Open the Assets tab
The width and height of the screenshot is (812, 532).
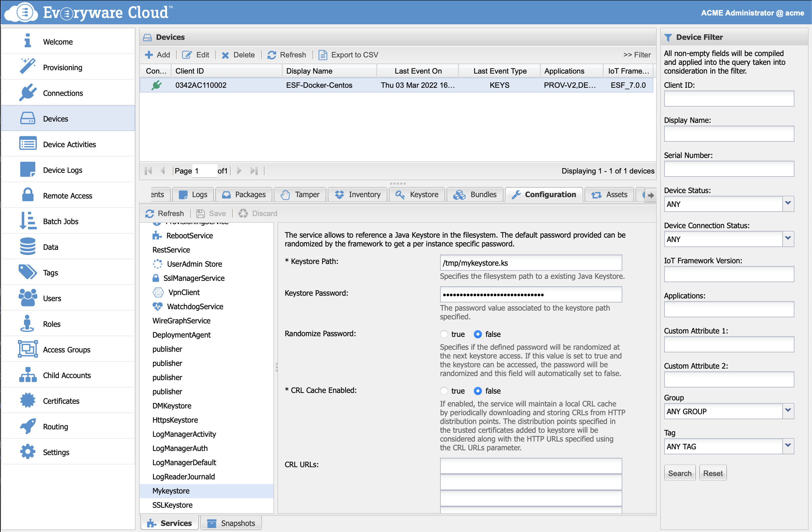click(609, 194)
